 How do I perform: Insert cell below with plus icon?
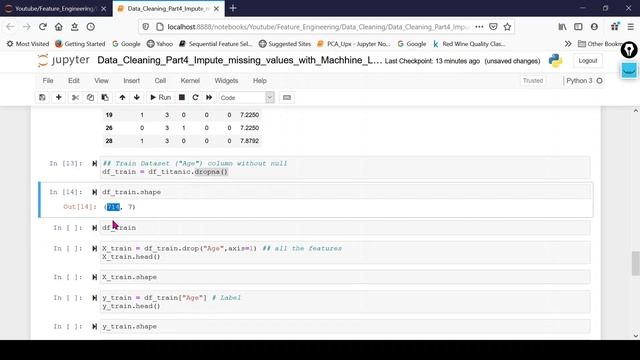click(x=58, y=98)
